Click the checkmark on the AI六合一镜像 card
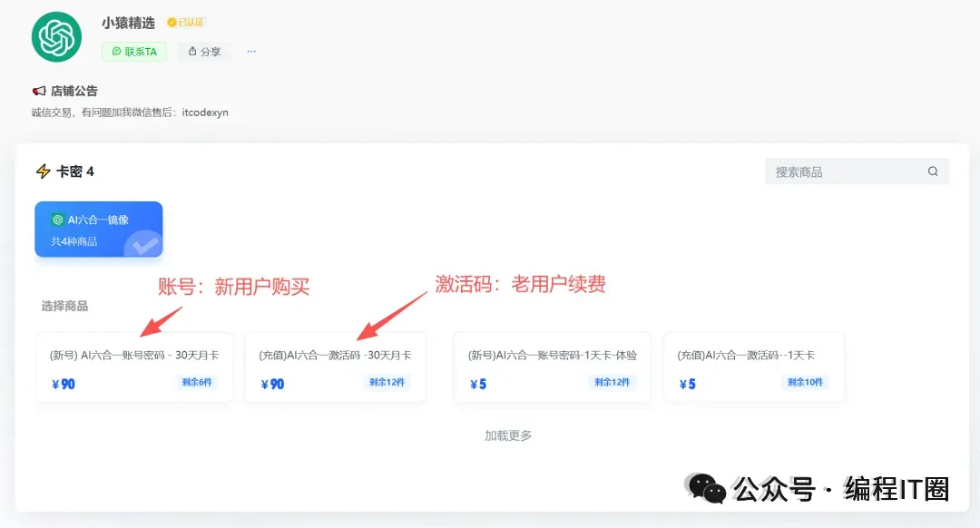 pos(143,244)
